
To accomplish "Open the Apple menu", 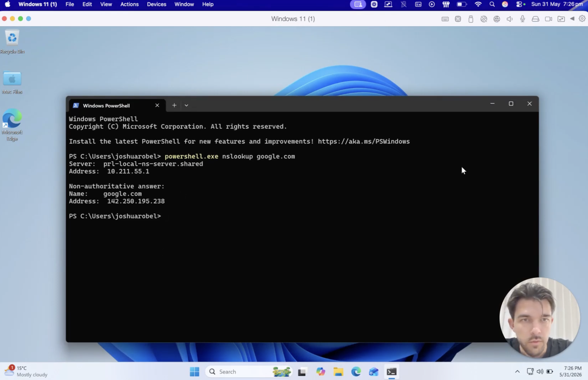I will click(8, 4).
